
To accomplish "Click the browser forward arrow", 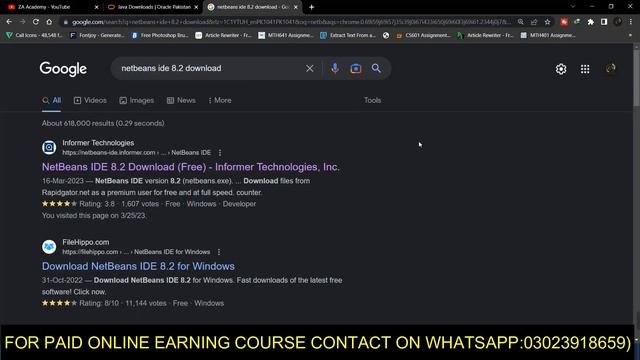I will [22, 22].
